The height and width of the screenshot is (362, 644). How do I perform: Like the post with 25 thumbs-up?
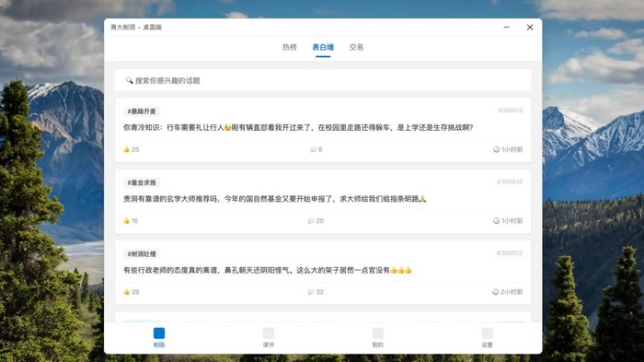tap(127, 149)
